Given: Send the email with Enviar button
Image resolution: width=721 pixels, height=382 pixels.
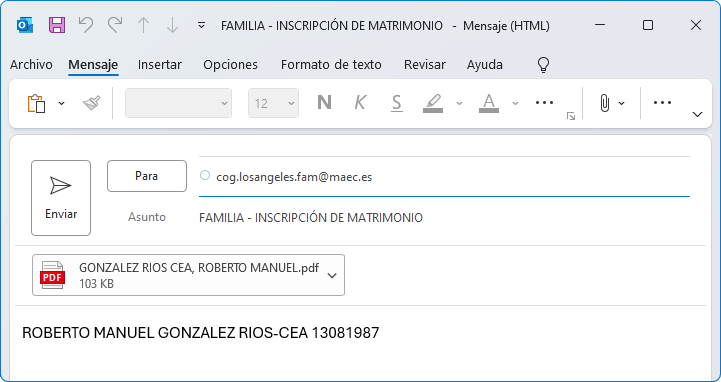Looking at the screenshot, I should pos(61,198).
